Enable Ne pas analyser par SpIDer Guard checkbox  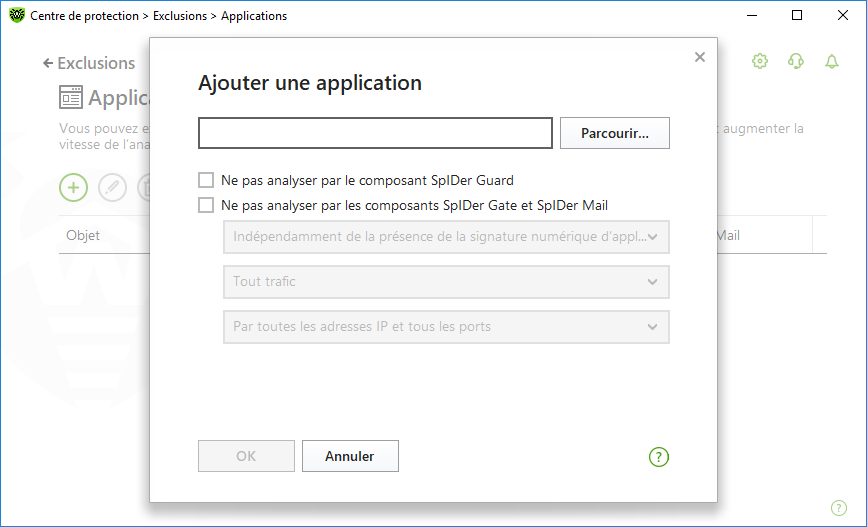[206, 180]
